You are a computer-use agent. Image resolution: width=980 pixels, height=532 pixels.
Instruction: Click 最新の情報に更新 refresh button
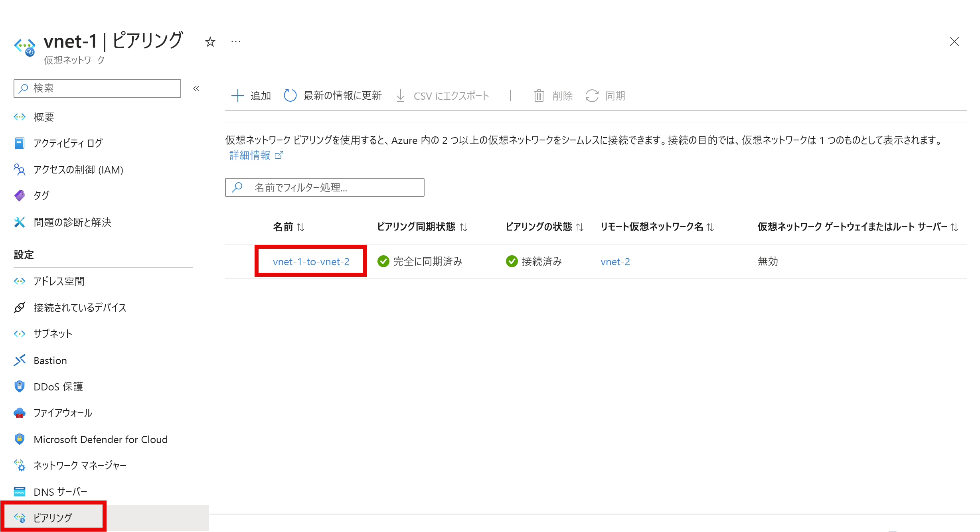(x=333, y=96)
